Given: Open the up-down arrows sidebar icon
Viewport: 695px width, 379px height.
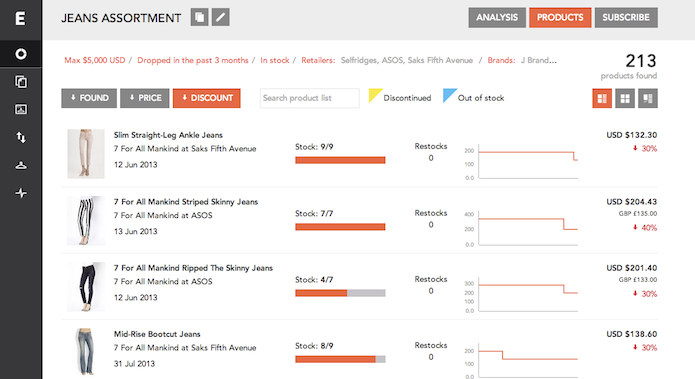Looking at the screenshot, I should [x=21, y=137].
